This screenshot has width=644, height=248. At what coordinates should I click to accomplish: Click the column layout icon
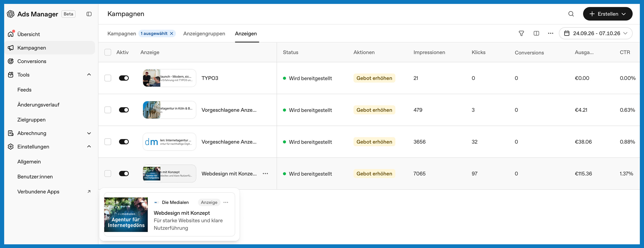[536, 34]
